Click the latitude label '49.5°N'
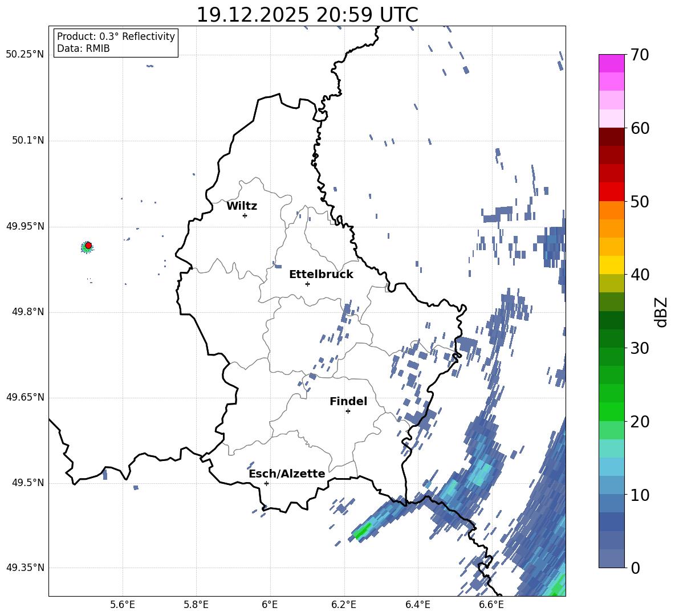The image size is (675, 616). click(x=28, y=483)
